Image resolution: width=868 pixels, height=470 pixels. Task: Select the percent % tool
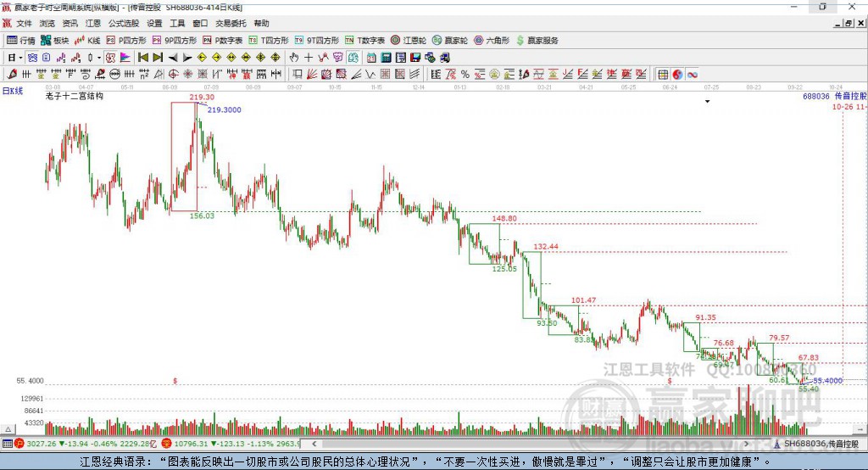tap(465, 75)
